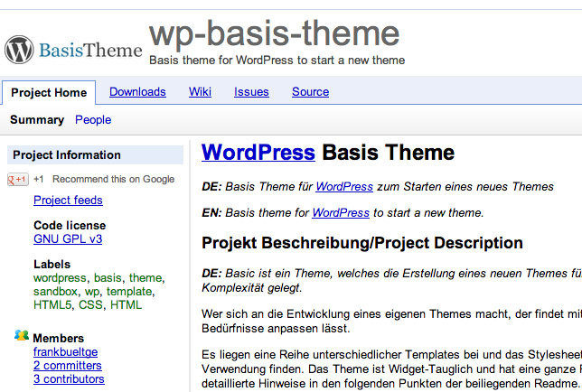Viewport: 582px width, 392px height.
Task: Click the theme label
Action: click(145, 278)
